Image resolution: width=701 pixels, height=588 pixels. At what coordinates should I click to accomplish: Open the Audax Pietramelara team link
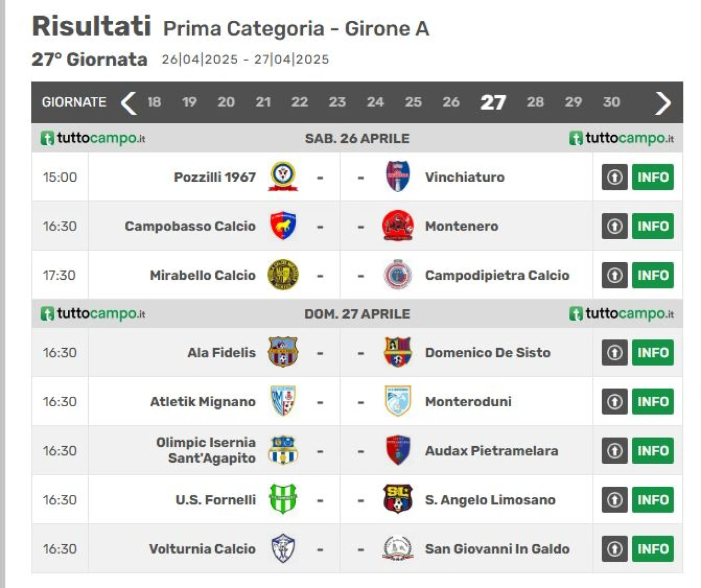tap(491, 451)
